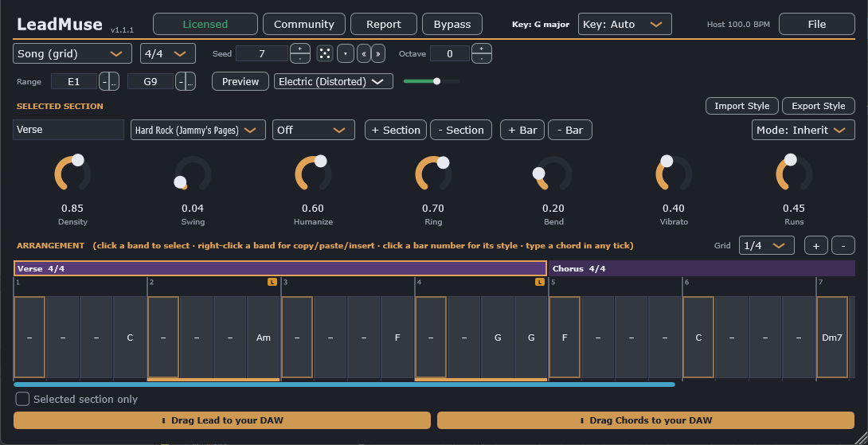Click the Drag Chords to your DAW bar
This screenshot has height=445, width=868.
pos(646,420)
